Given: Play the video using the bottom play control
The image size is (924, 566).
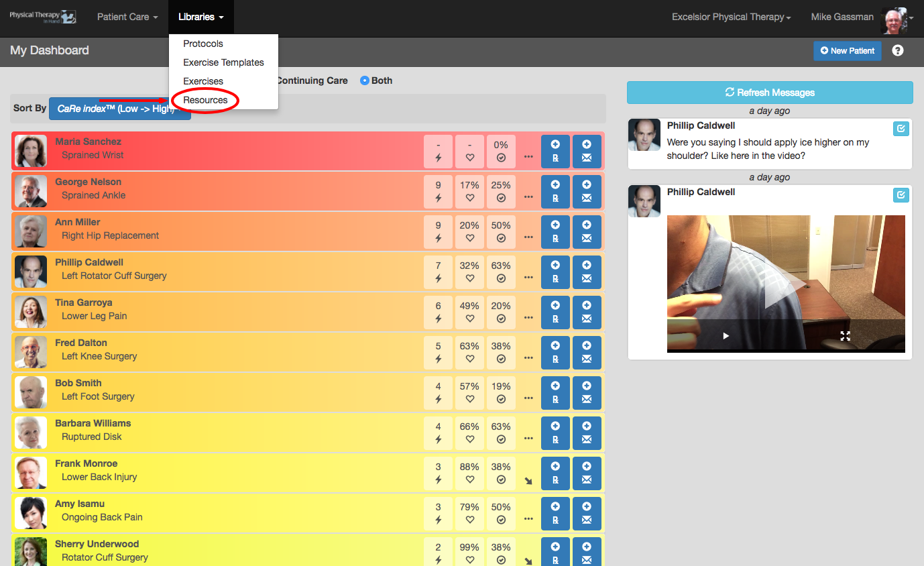Looking at the screenshot, I should point(726,336).
